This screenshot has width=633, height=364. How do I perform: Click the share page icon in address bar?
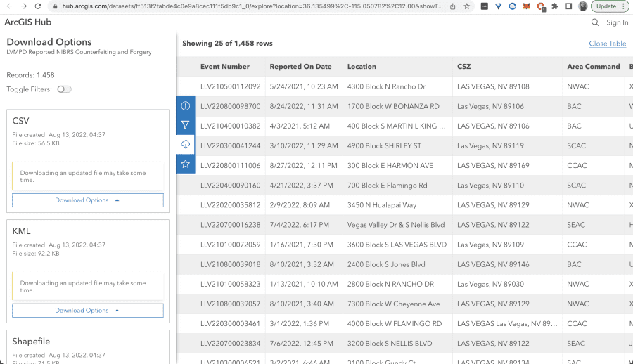(452, 6)
